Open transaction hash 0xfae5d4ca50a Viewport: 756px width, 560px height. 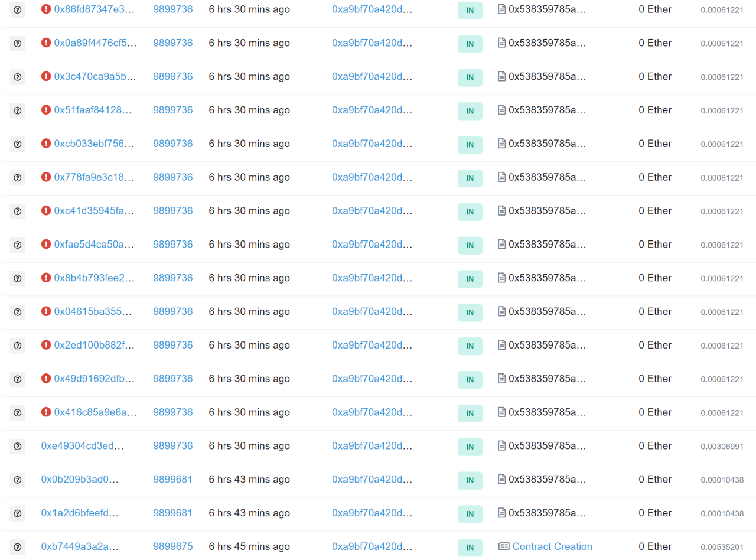[x=94, y=245]
